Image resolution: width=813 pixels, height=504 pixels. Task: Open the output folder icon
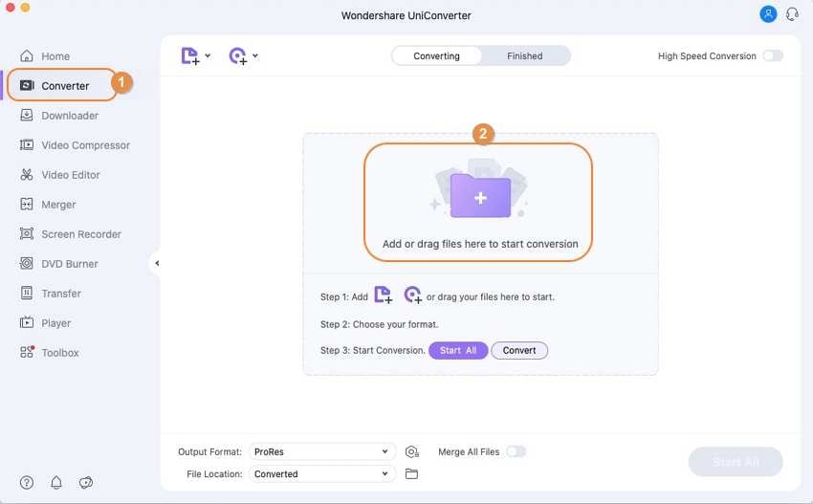tap(411, 474)
